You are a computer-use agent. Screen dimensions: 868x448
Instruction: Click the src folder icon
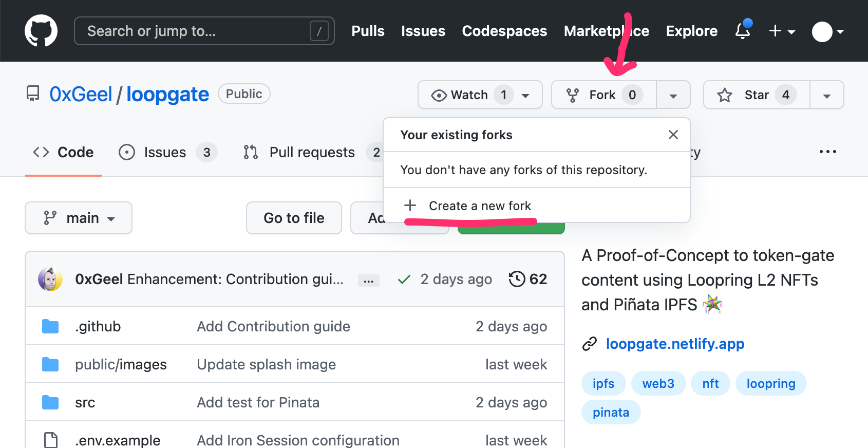point(50,402)
